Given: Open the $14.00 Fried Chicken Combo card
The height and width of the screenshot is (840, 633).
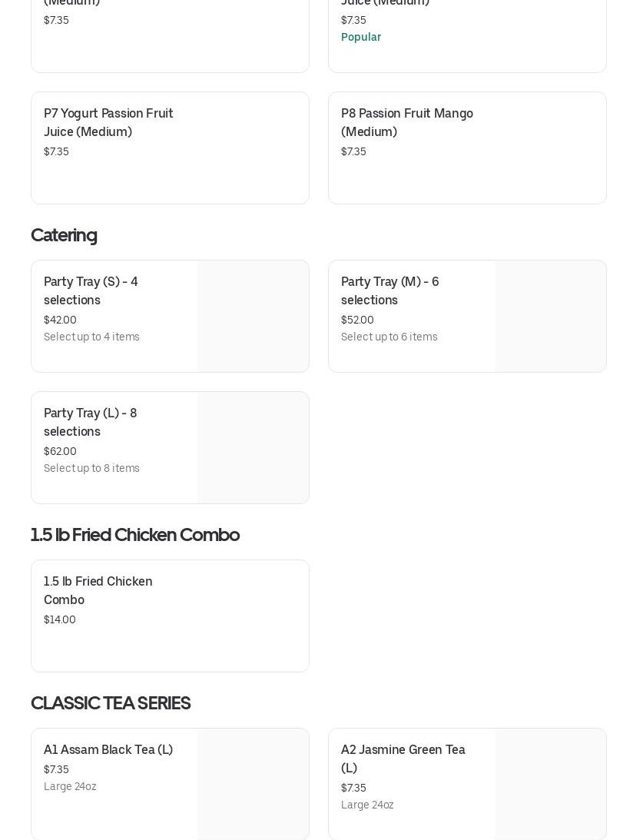Looking at the screenshot, I should (x=170, y=616).
